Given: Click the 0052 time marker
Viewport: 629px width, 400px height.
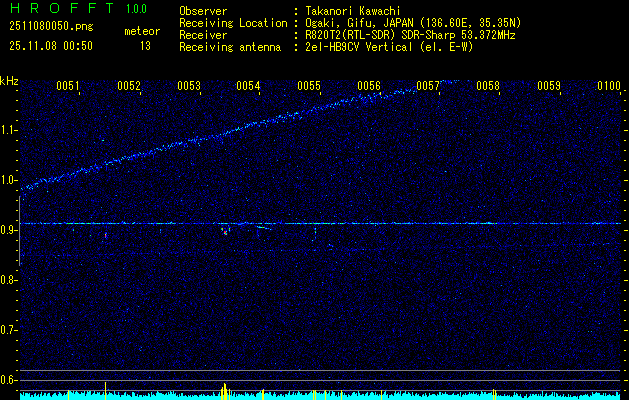Looking at the screenshot, I should click(x=129, y=86).
